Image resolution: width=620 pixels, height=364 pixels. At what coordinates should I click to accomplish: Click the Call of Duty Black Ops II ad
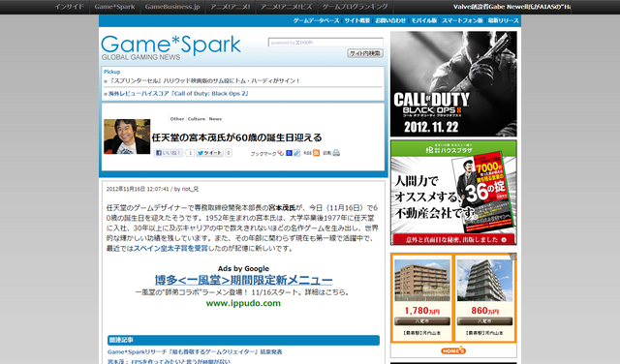point(453,84)
